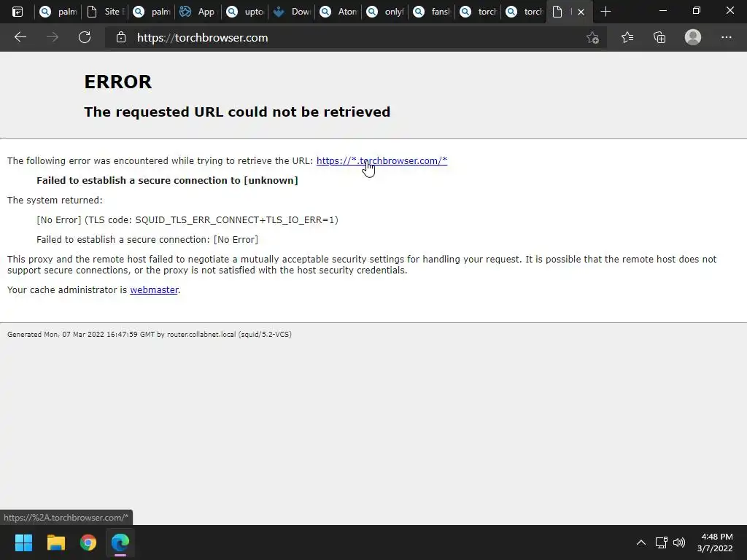Viewport: 747px width, 560px height.
Task: Open the tab actions menu icon
Action: 18,12
